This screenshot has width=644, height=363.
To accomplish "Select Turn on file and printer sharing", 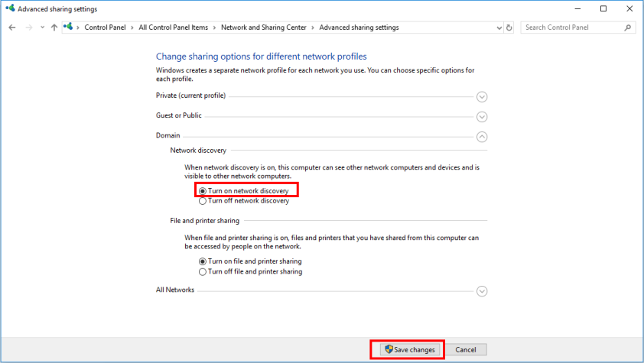I will pyautogui.click(x=203, y=261).
